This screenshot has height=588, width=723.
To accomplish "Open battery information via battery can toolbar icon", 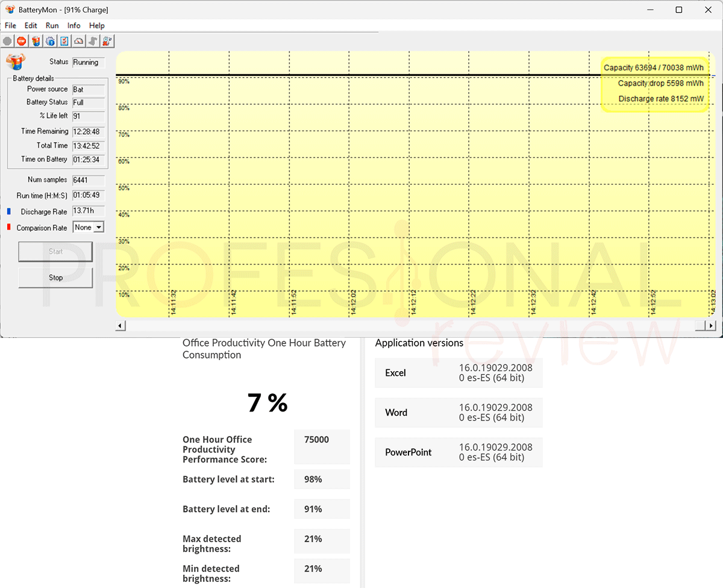I will [36, 41].
